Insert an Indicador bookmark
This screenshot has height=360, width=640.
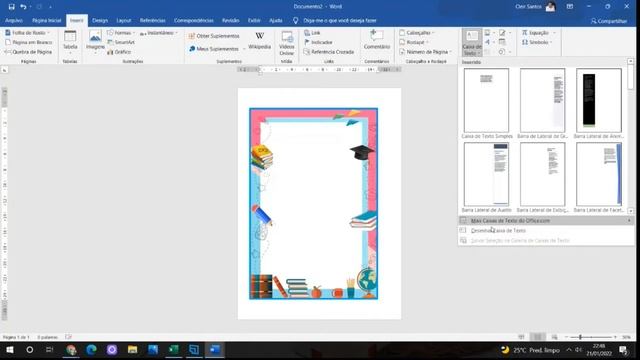coord(318,42)
